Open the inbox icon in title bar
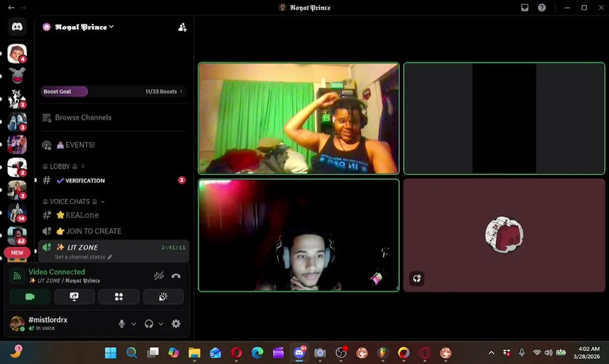Image resolution: width=609 pixels, height=364 pixels. coord(525,8)
